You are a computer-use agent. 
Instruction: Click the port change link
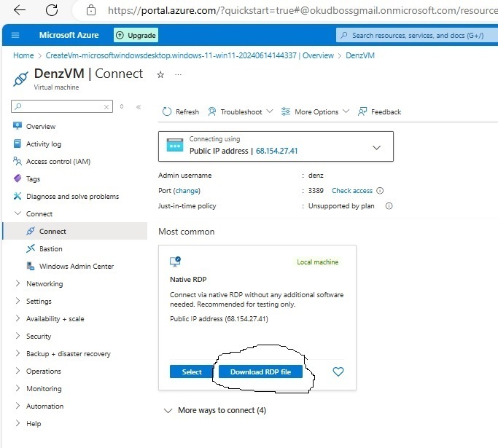tap(187, 191)
